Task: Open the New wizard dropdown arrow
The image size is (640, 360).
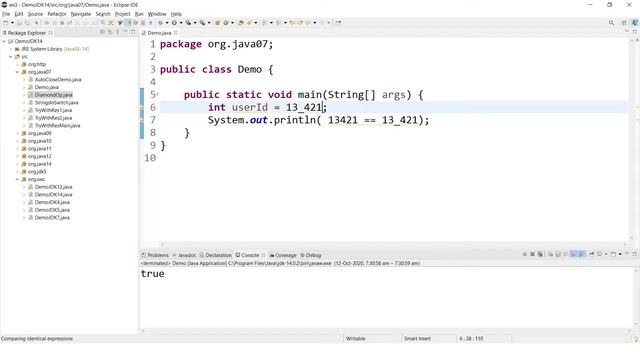Action: (x=12, y=23)
